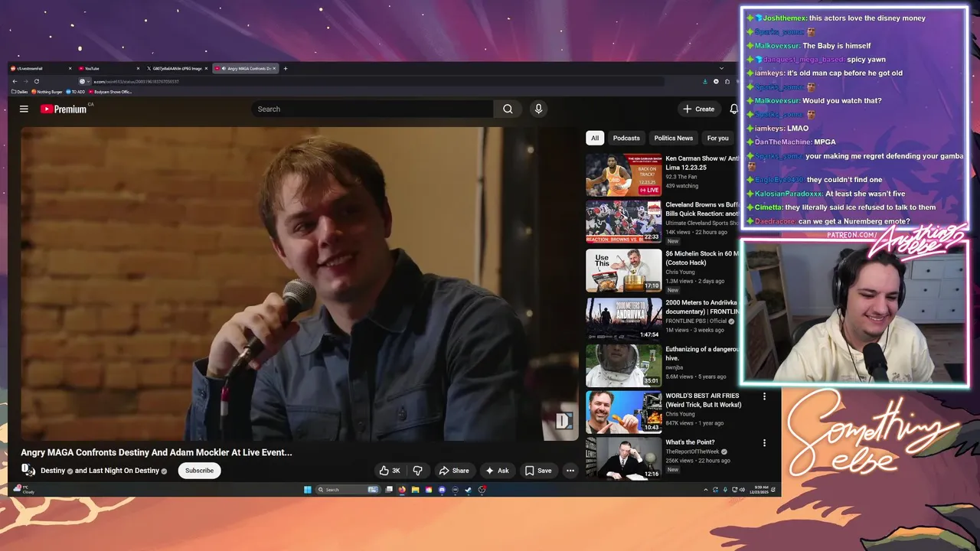The image size is (980, 551).
Task: Switch to the X JPEG Image browser tab
Action: point(177,68)
